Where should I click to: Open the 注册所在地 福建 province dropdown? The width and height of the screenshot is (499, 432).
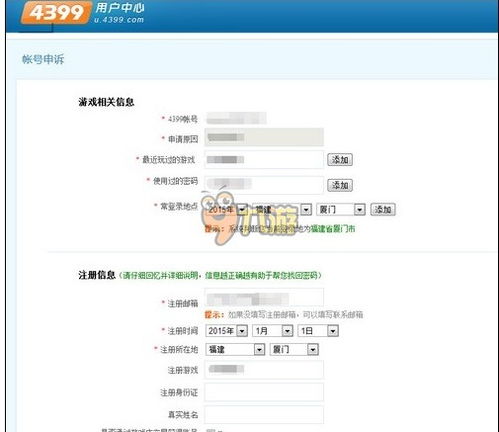(x=235, y=350)
